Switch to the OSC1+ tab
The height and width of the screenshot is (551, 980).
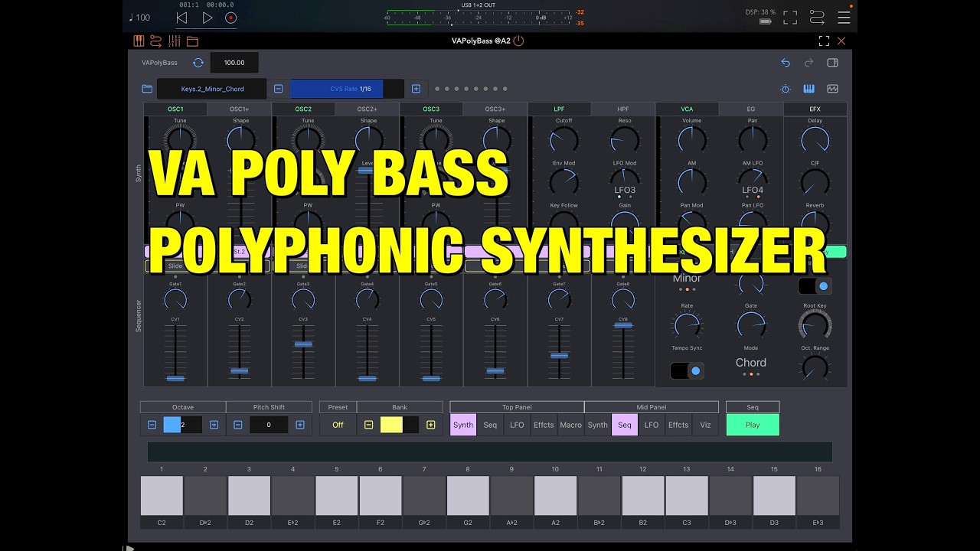(239, 109)
